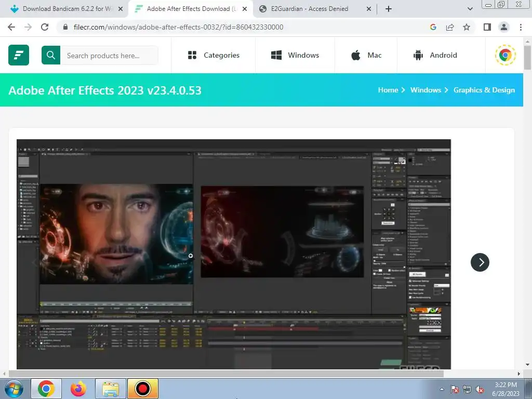Viewport: 532px width, 399px height.
Task: Launch Firefox from the taskbar
Action: click(78, 389)
